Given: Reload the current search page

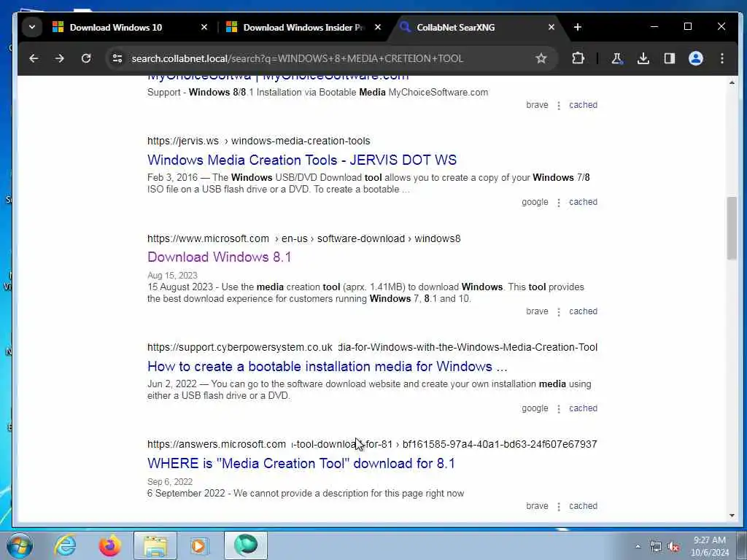Looking at the screenshot, I should (x=86, y=58).
